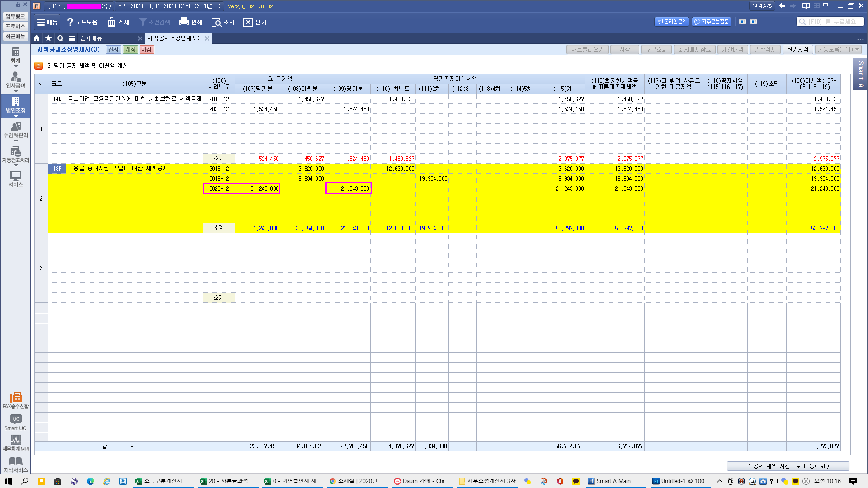Screen dimensions: 868x488
Task: Select the 세액공제조정명세서 tab
Action: tap(174, 38)
